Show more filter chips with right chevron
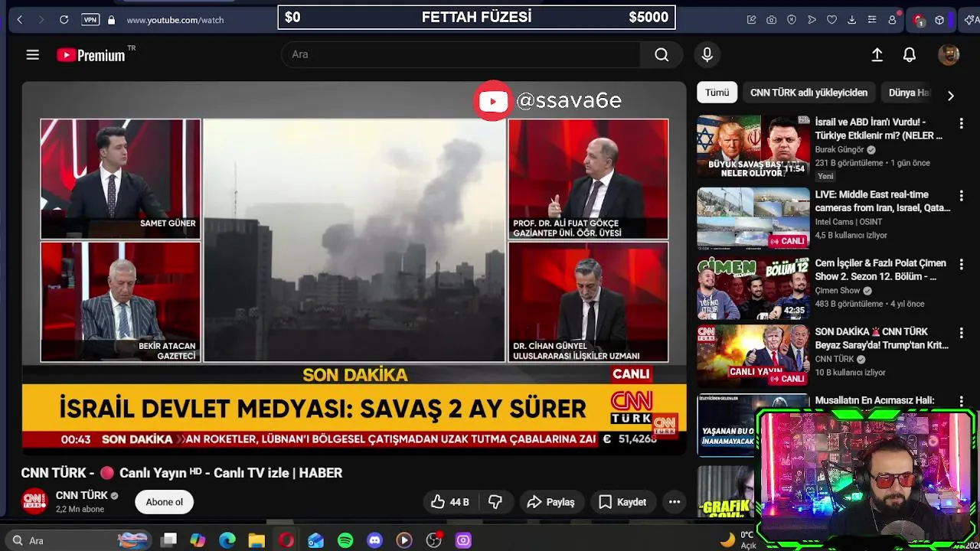This screenshot has height=551, width=980. (951, 96)
